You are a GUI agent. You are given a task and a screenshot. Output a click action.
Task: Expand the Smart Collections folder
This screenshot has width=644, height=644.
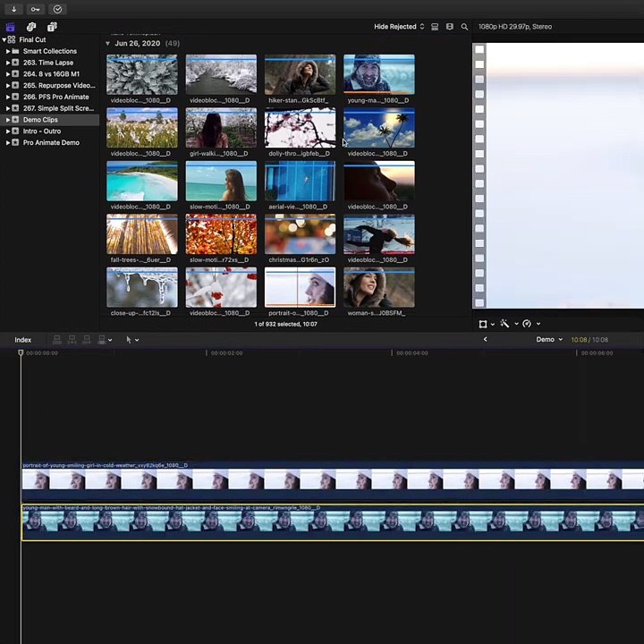point(8,51)
